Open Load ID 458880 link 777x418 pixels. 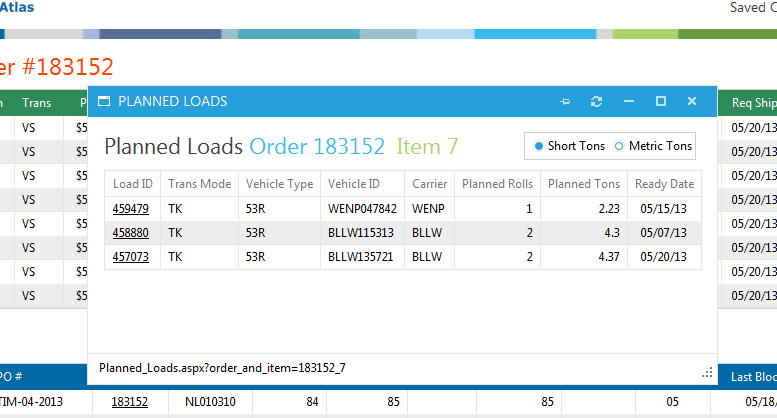click(130, 233)
